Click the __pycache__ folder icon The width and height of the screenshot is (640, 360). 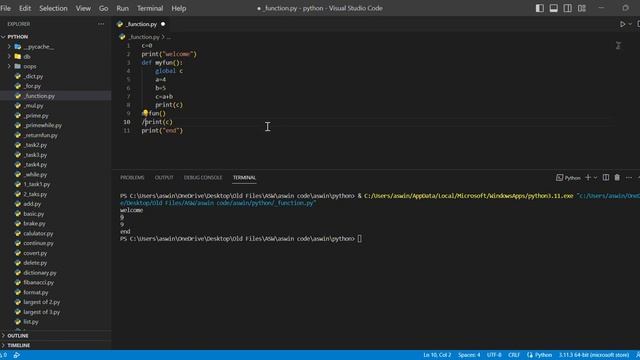(x=18, y=47)
